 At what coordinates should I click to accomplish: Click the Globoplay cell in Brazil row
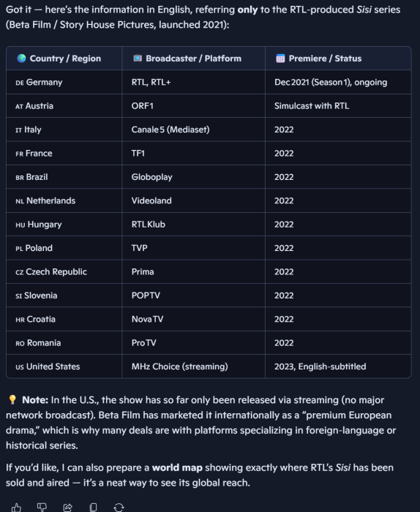tap(194, 177)
